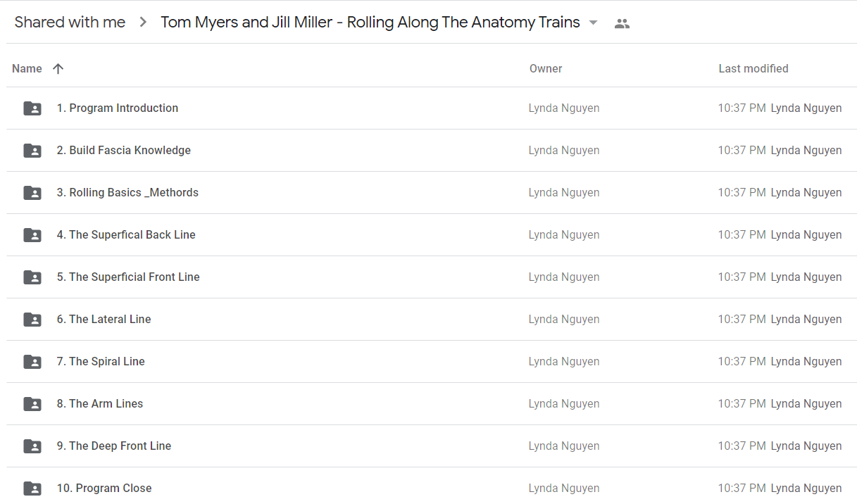Viewport: 857px width, 504px height.
Task: Click the shared folder icon for Build Fascia Knowledge
Action: point(32,151)
